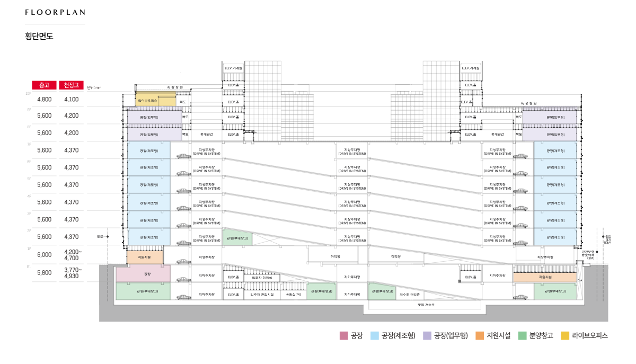Click the yellow 라이브오피스 room
This screenshot has width=636, height=364.
click(x=156, y=100)
